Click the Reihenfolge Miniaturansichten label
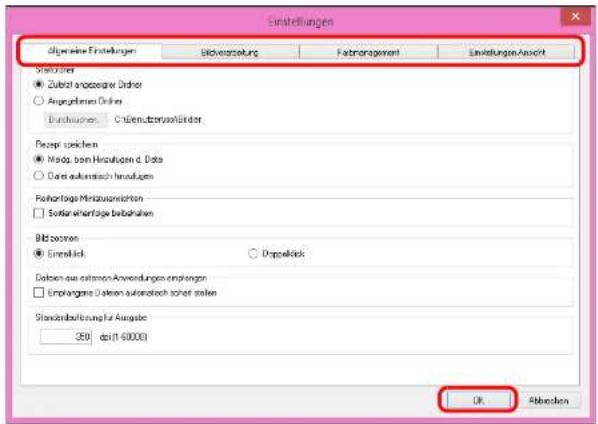Screen dimensions: 598x424 point(89,198)
